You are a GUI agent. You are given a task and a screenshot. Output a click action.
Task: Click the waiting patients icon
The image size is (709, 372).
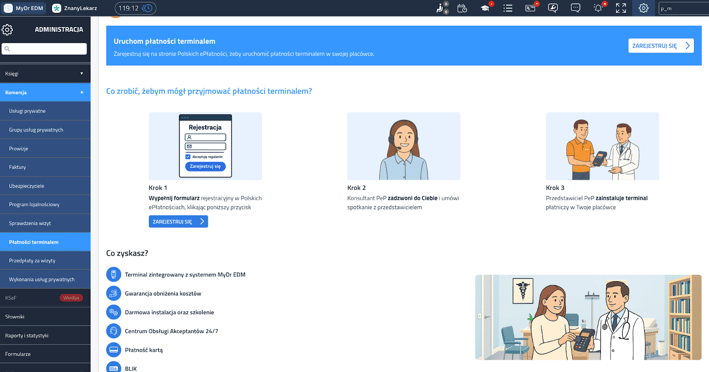[x=441, y=8]
